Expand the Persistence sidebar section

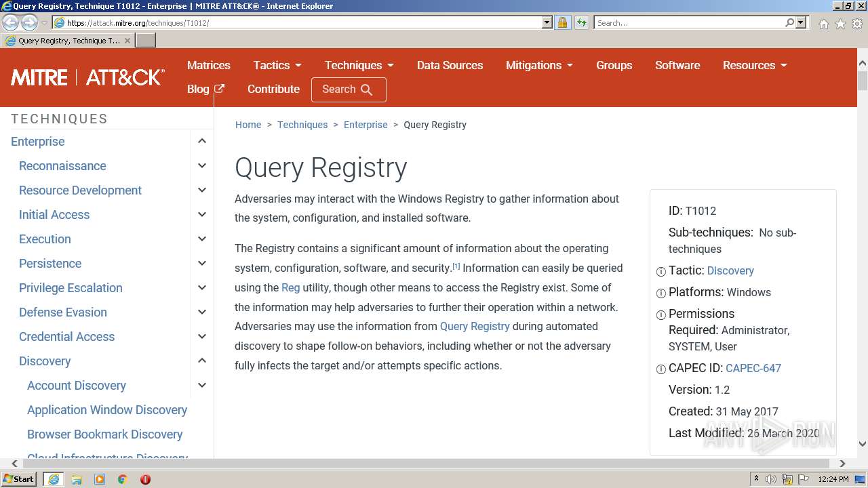tap(201, 263)
